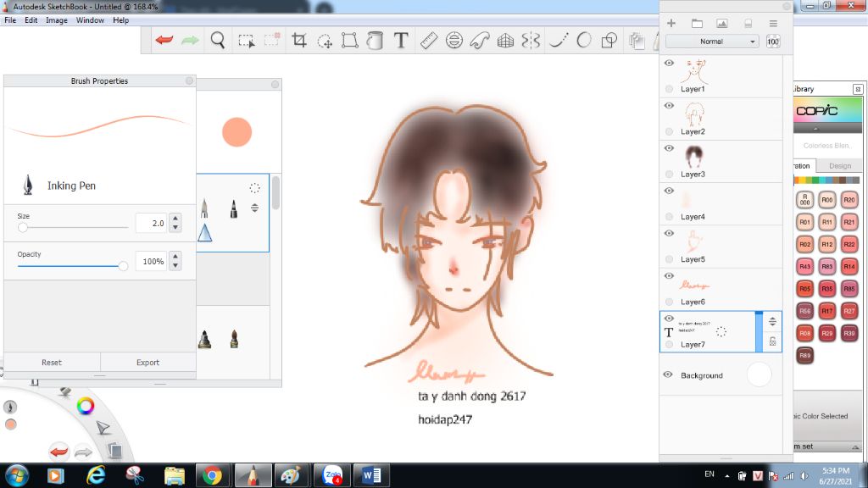Viewport: 868px width, 488px height.
Task: Enable the Ellipse guide tool
Action: click(x=454, y=41)
